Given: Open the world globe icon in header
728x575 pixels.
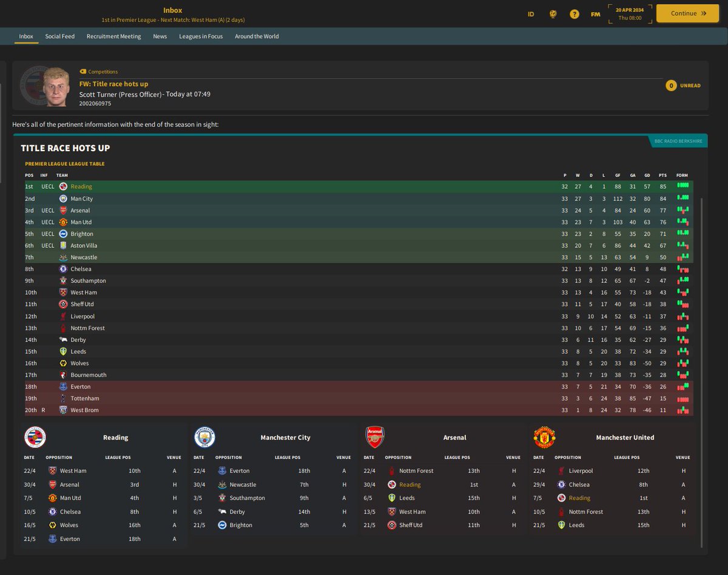Looking at the screenshot, I should coord(553,13).
